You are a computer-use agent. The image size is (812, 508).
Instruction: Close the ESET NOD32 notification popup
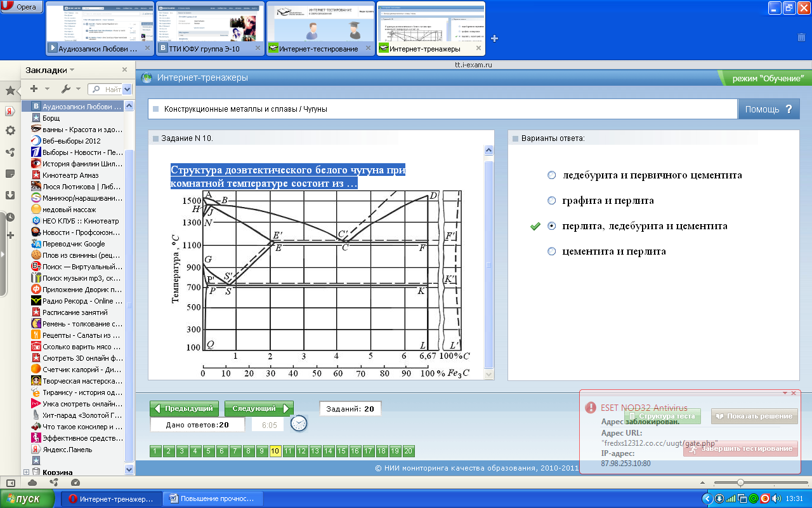pyautogui.click(x=794, y=394)
